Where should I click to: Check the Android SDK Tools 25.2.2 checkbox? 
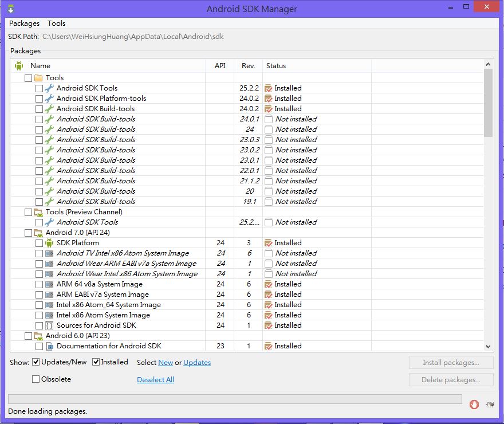(39, 88)
